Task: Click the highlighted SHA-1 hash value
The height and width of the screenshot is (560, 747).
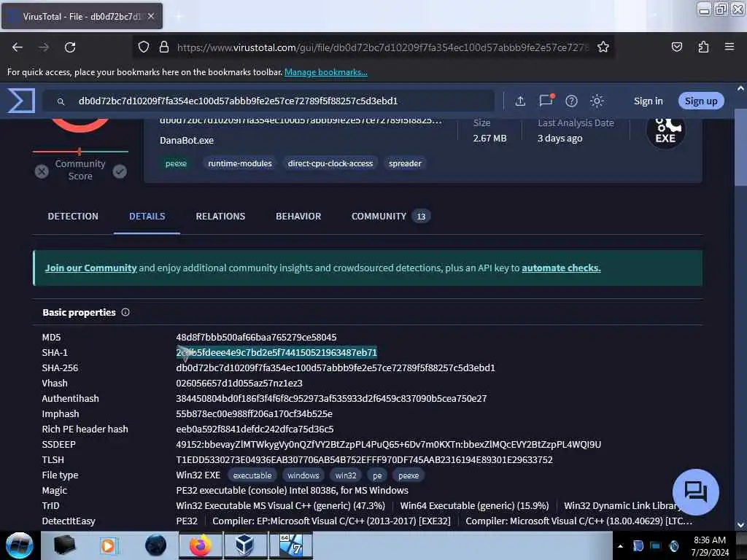Action: 276,352
